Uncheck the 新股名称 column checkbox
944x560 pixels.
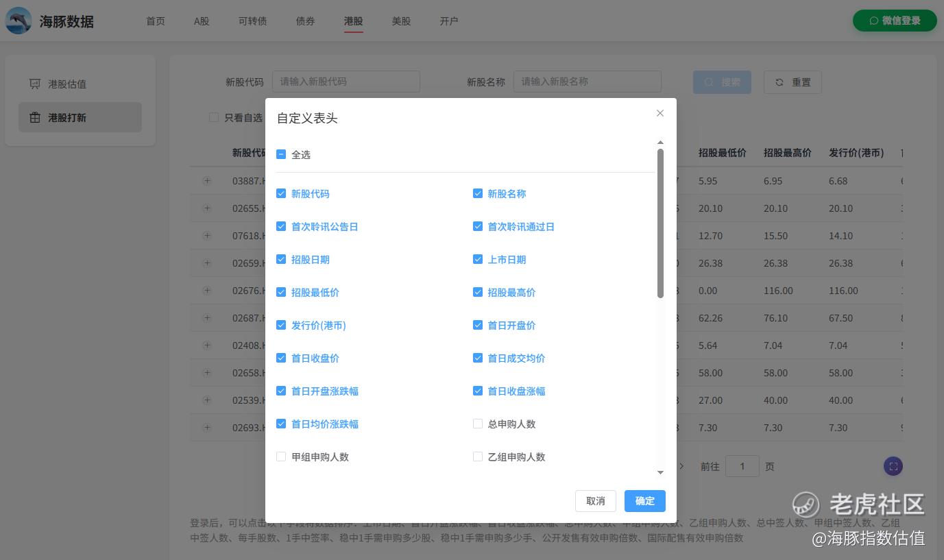478,194
